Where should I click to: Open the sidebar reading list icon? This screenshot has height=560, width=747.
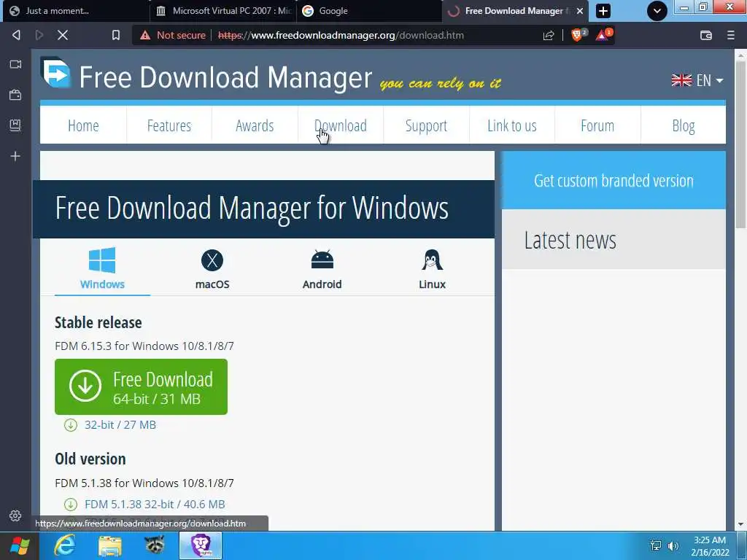[x=15, y=125]
